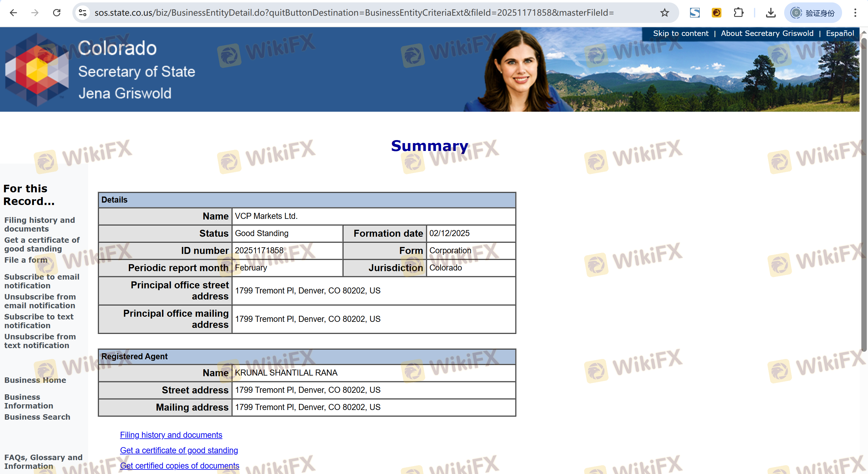The image size is (868, 474).
Task: Reload the current page
Action: click(x=57, y=13)
